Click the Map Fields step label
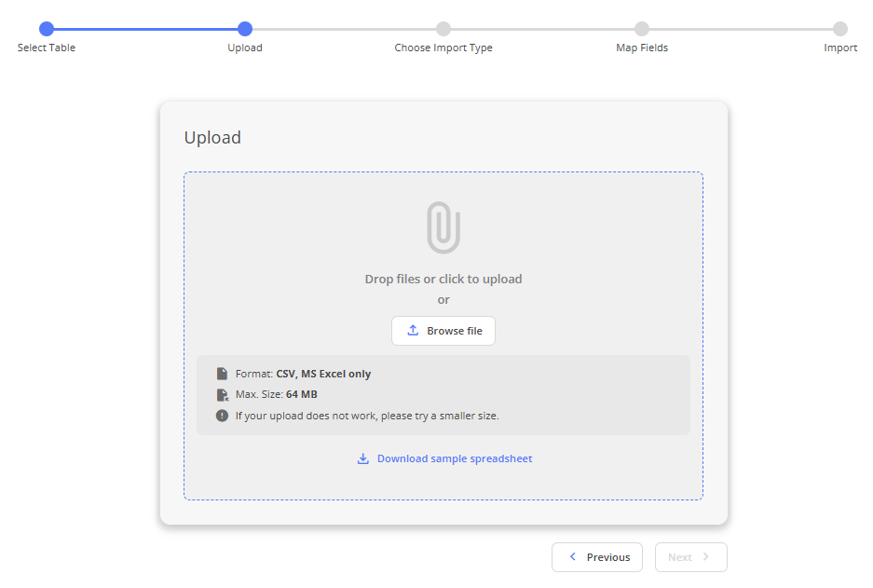The width and height of the screenshot is (873, 588). tap(642, 48)
